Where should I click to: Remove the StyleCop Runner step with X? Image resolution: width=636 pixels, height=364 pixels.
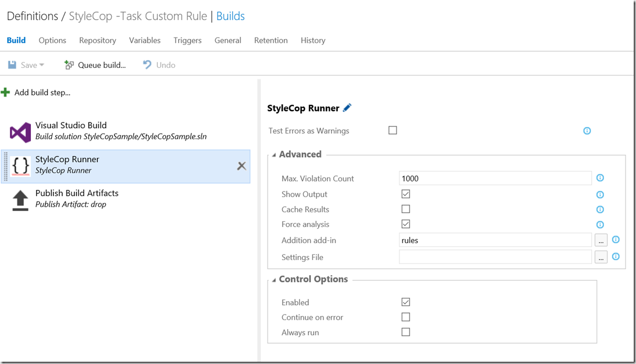[x=242, y=166]
